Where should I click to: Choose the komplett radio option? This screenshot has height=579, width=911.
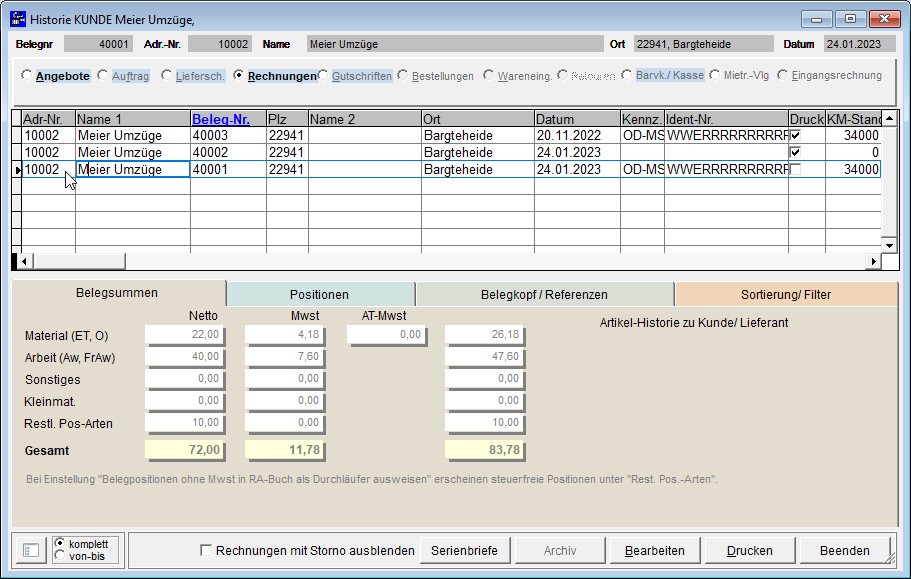tap(59, 543)
